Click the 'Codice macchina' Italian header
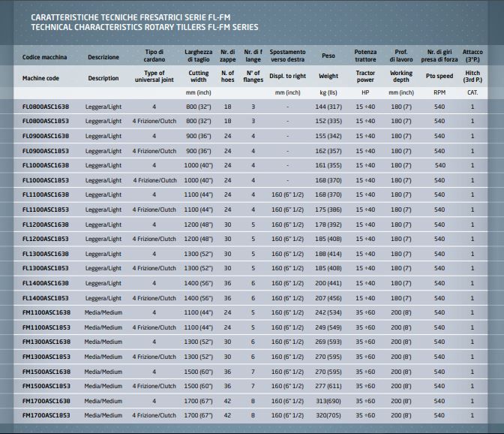The width and height of the screenshot is (504, 434). click(x=45, y=56)
